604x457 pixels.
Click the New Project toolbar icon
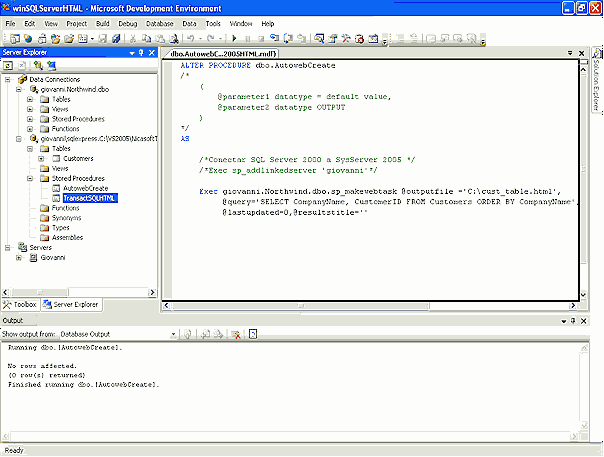click(x=15, y=38)
